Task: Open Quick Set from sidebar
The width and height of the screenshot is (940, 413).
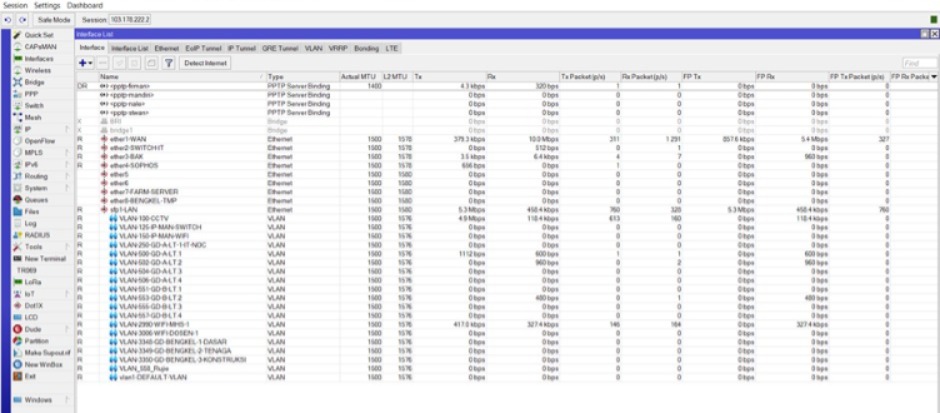Action: pyautogui.click(x=40, y=36)
